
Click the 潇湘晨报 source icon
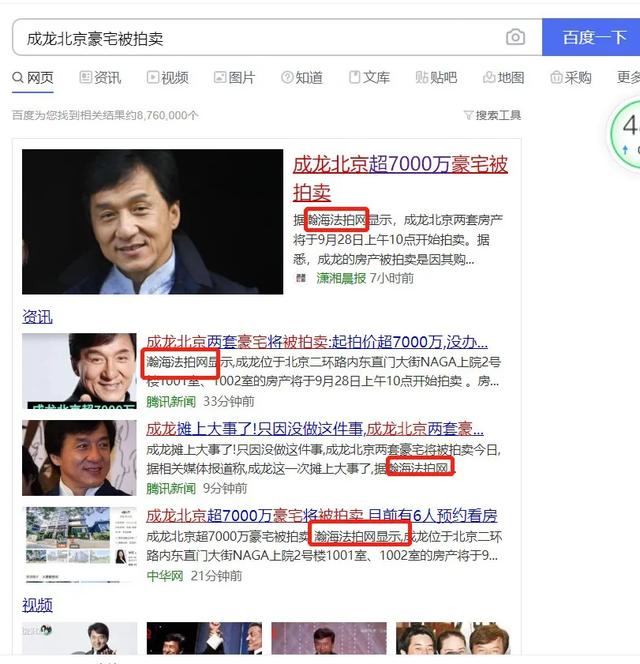(x=301, y=278)
